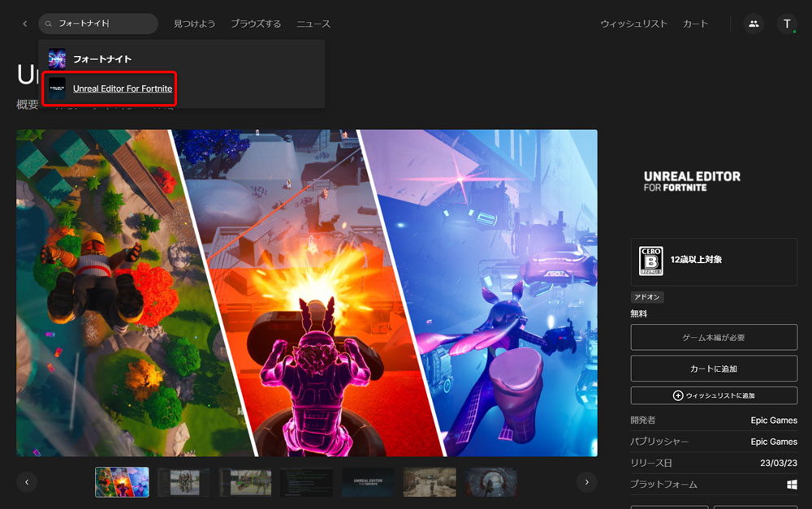Go back using the header back arrow
The width and height of the screenshot is (812, 509).
pyautogui.click(x=25, y=24)
